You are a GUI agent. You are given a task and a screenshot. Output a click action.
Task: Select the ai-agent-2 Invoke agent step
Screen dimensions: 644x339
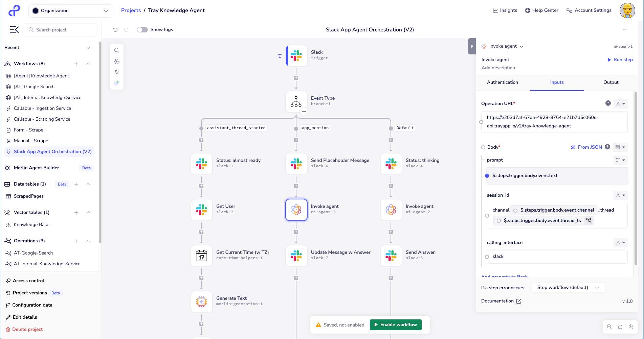click(x=391, y=210)
